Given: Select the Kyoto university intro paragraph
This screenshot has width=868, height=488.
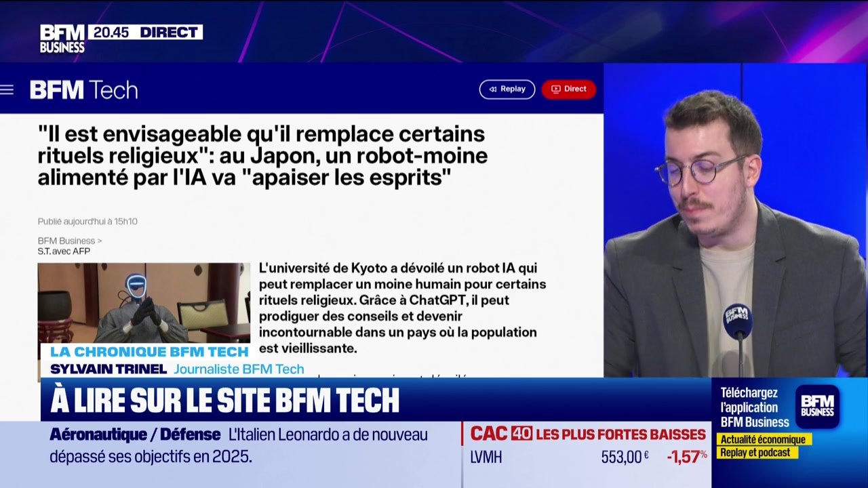Looking at the screenshot, I should [402, 308].
